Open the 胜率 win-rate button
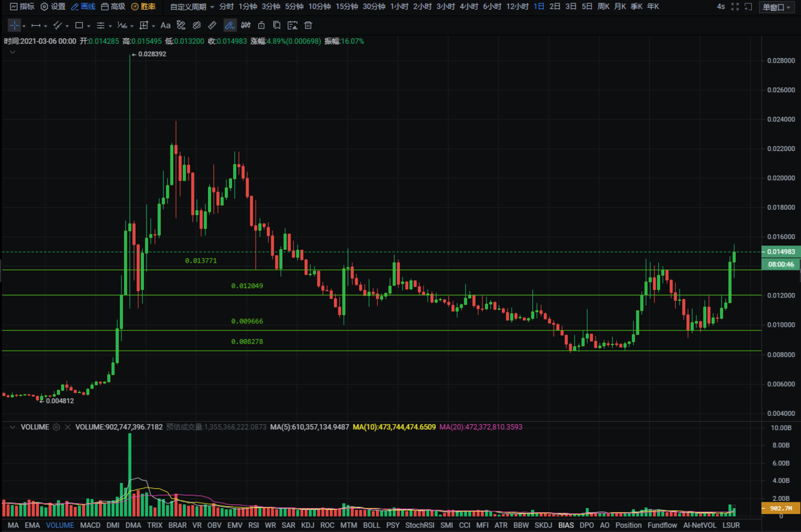Image resolution: width=801 pixels, height=532 pixels. pos(143,6)
